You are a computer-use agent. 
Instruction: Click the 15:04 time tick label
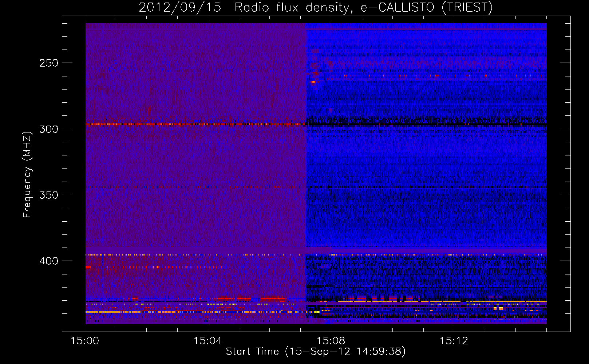(x=208, y=341)
